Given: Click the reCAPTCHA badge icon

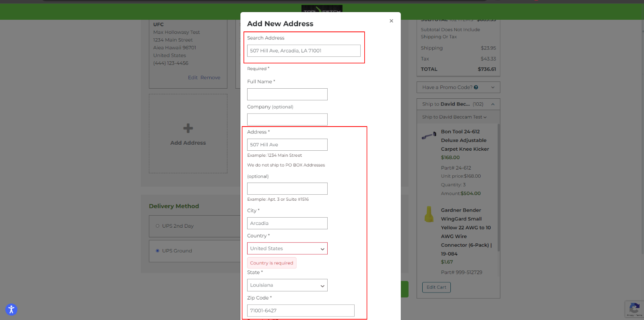Looking at the screenshot, I should tap(634, 309).
